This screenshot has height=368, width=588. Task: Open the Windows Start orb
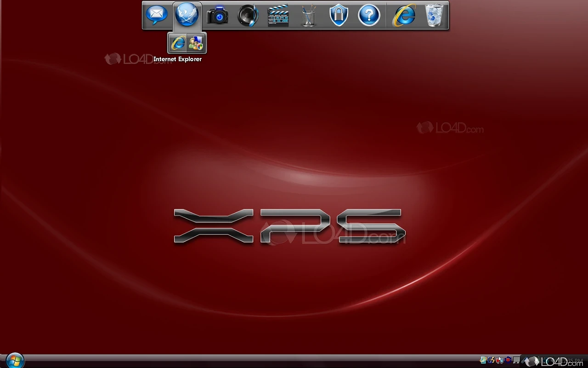click(15, 360)
